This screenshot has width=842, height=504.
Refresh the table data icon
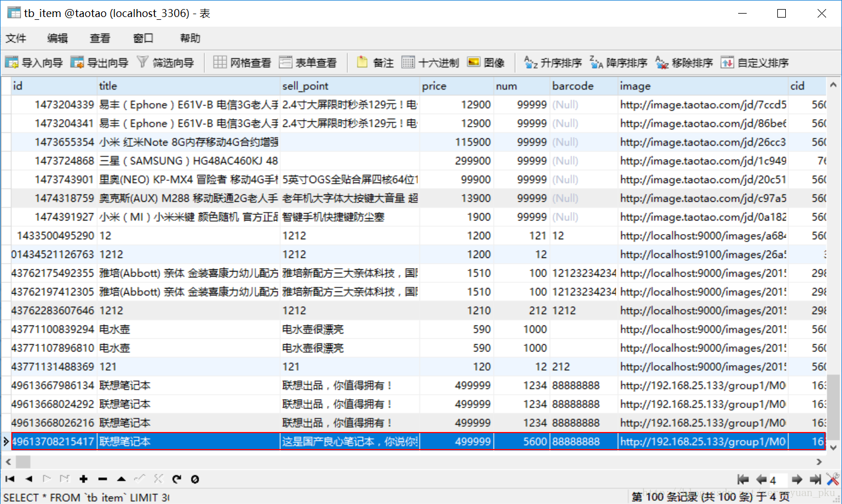coord(176,479)
